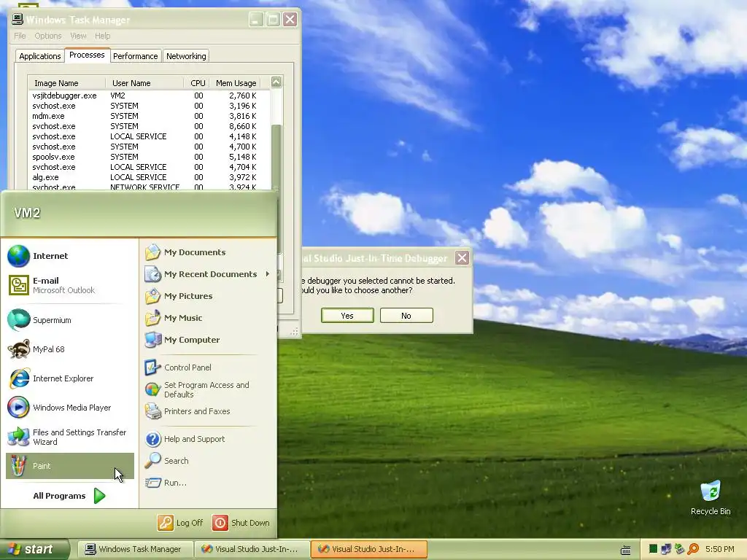747x560 pixels.
Task: Switch to Applications tab in Task Manager
Action: (x=40, y=56)
